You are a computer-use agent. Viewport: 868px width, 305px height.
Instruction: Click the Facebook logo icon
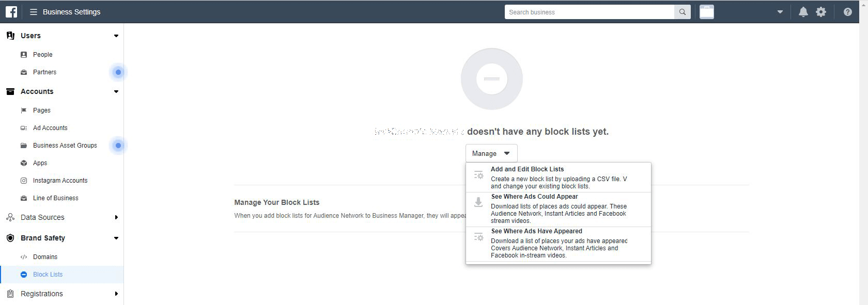point(11,11)
